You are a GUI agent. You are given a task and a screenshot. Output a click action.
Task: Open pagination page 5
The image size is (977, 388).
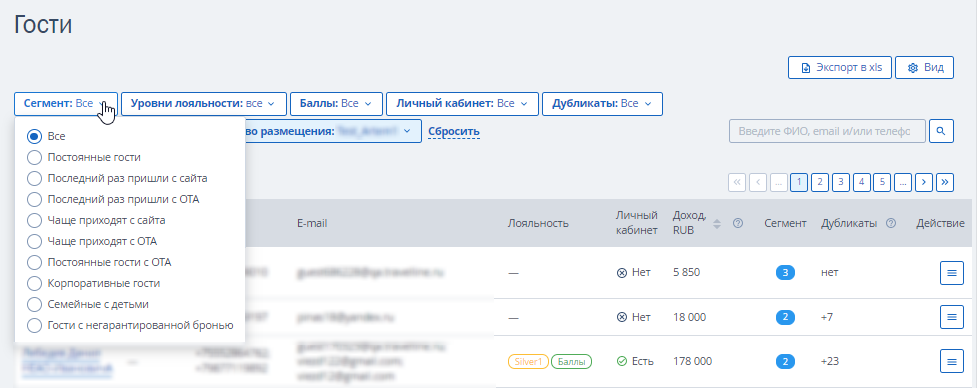click(x=882, y=182)
